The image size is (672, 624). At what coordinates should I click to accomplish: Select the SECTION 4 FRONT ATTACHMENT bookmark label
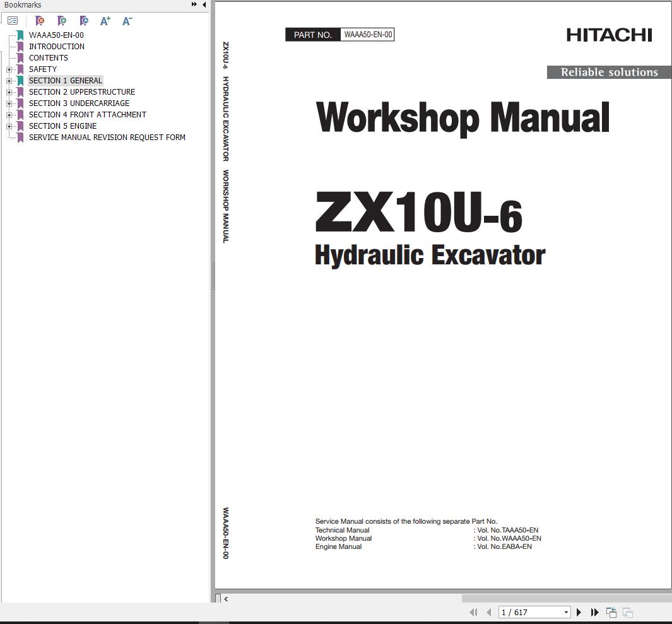[88, 114]
